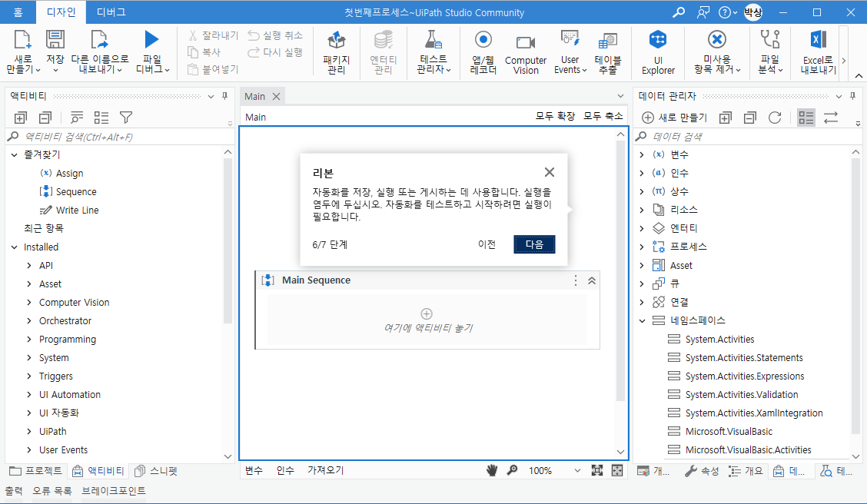Click 새로 만들기 new file icon

(x=22, y=40)
